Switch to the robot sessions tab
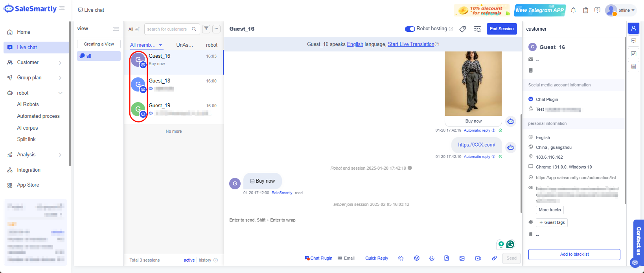The height and width of the screenshot is (273, 644). tap(212, 45)
